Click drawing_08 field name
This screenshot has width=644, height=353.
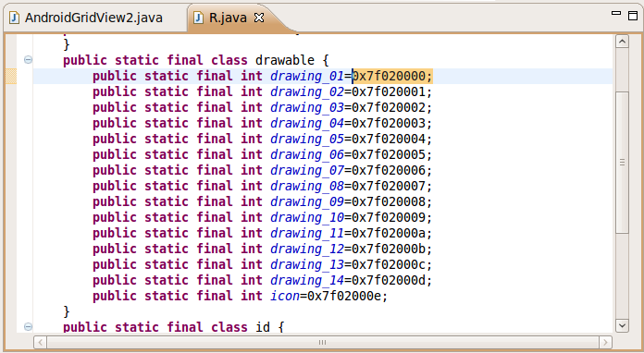[x=307, y=186]
